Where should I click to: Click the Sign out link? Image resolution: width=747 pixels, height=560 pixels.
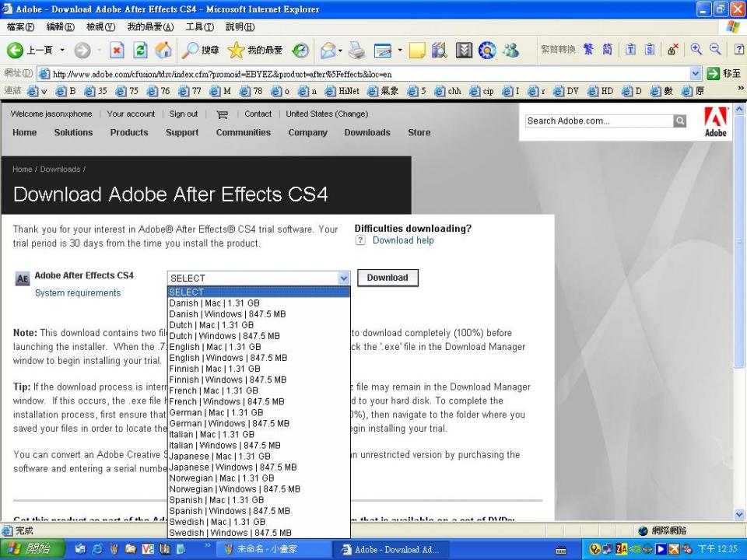point(184,114)
